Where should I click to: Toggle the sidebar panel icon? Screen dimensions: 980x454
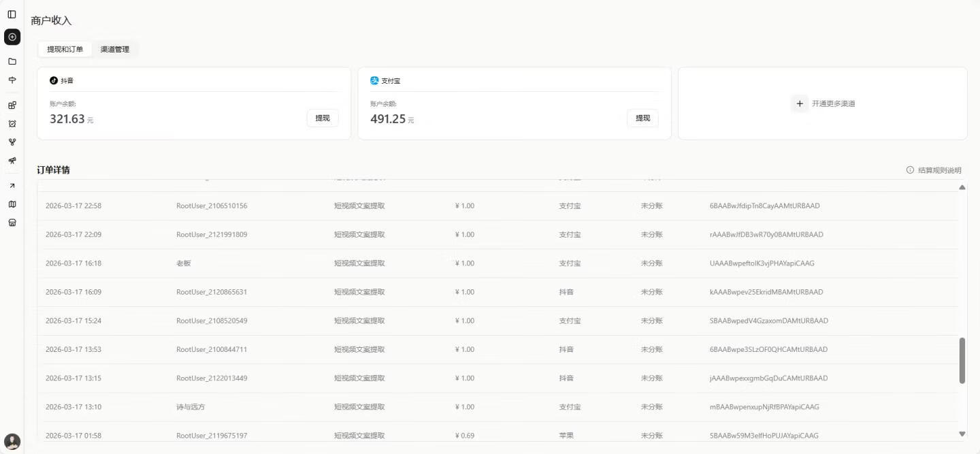coord(12,14)
